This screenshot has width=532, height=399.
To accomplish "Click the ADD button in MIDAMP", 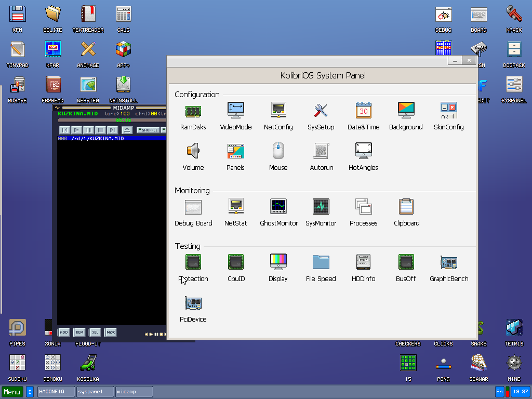I will point(63,332).
